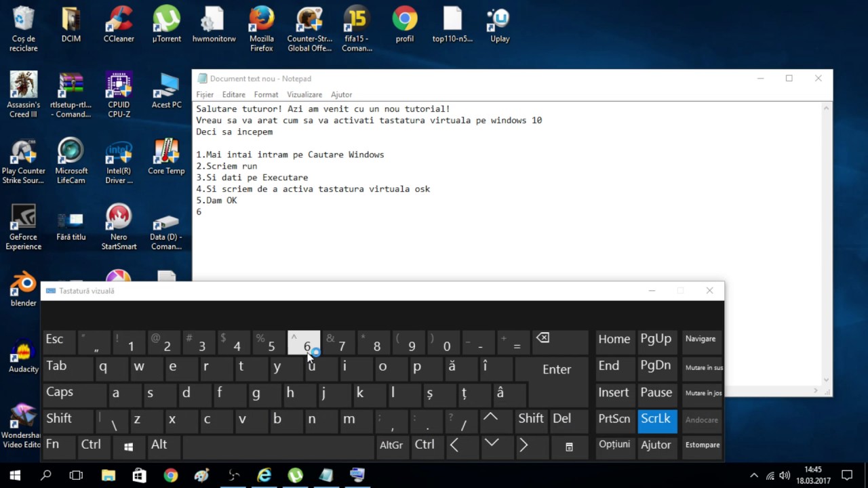Open Counter-Strike Global Offensive shortcut
This screenshot has height=488, width=868.
(309, 29)
